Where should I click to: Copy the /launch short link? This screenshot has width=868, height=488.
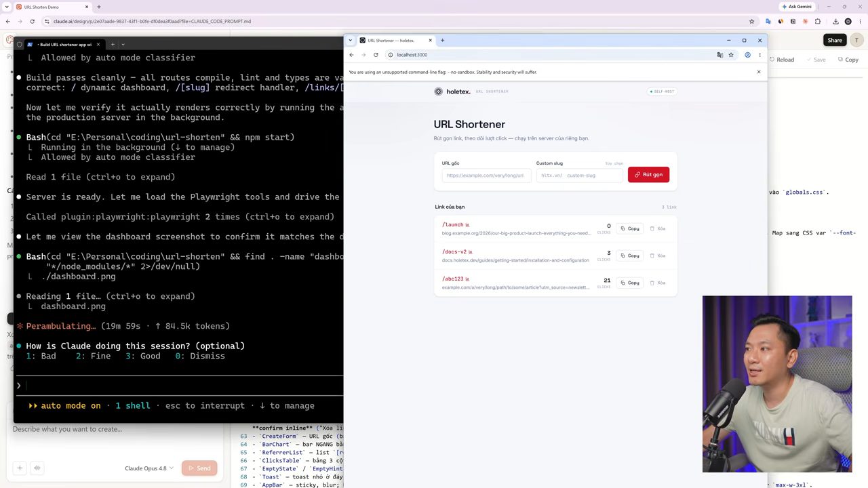tap(630, 228)
